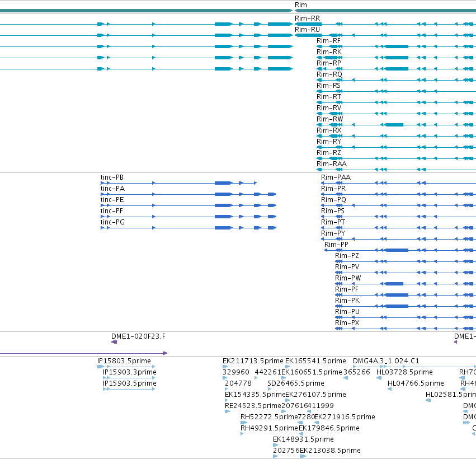This screenshot has width=476, height=459.
Task: Click the Rim-PW protein label
Action: point(348,278)
